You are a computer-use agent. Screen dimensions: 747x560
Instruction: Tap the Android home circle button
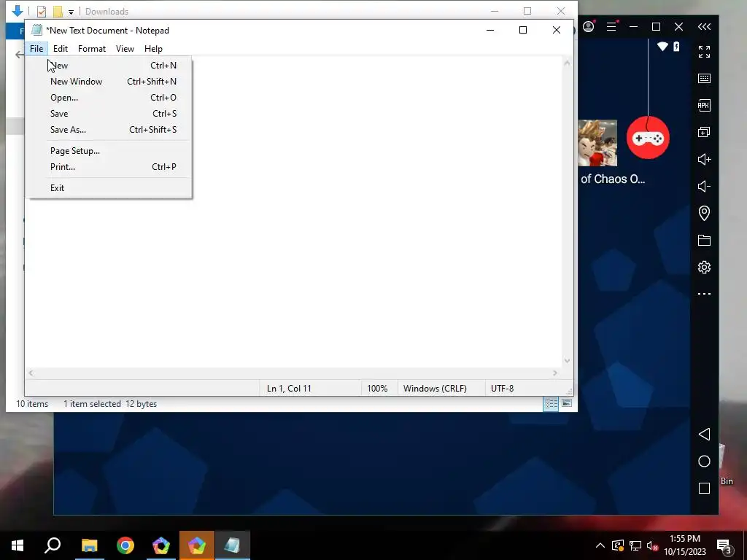click(704, 462)
